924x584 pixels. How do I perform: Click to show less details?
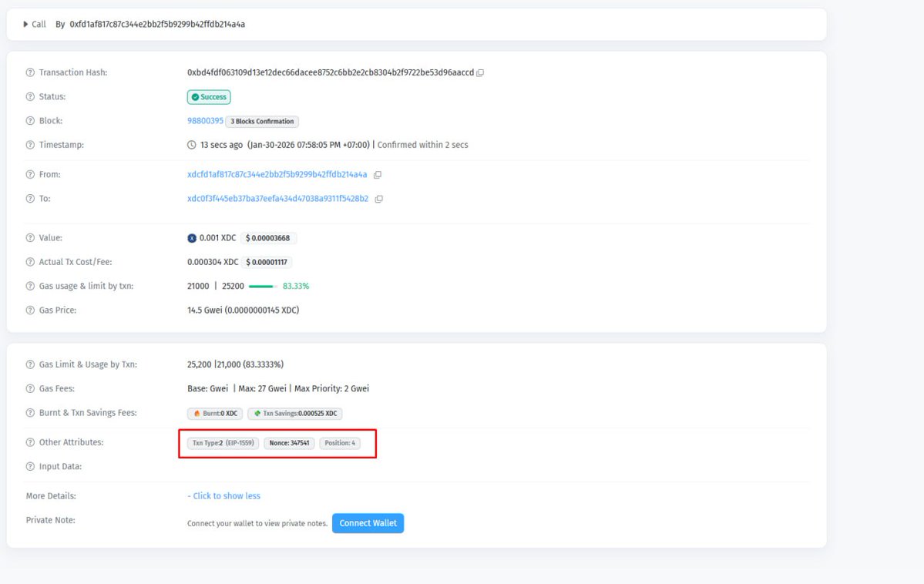(224, 496)
